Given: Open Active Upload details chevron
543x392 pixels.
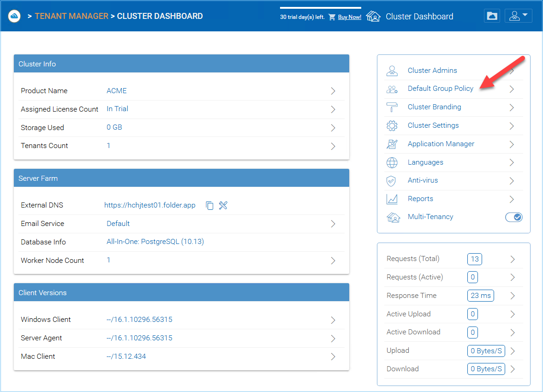Looking at the screenshot, I should point(513,314).
